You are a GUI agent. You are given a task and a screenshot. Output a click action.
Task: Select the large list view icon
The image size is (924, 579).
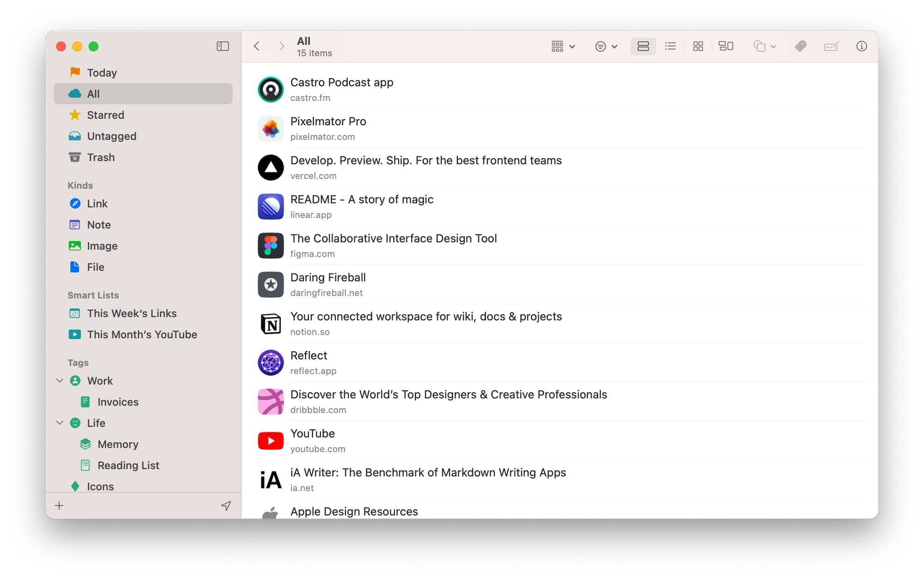[x=643, y=46]
